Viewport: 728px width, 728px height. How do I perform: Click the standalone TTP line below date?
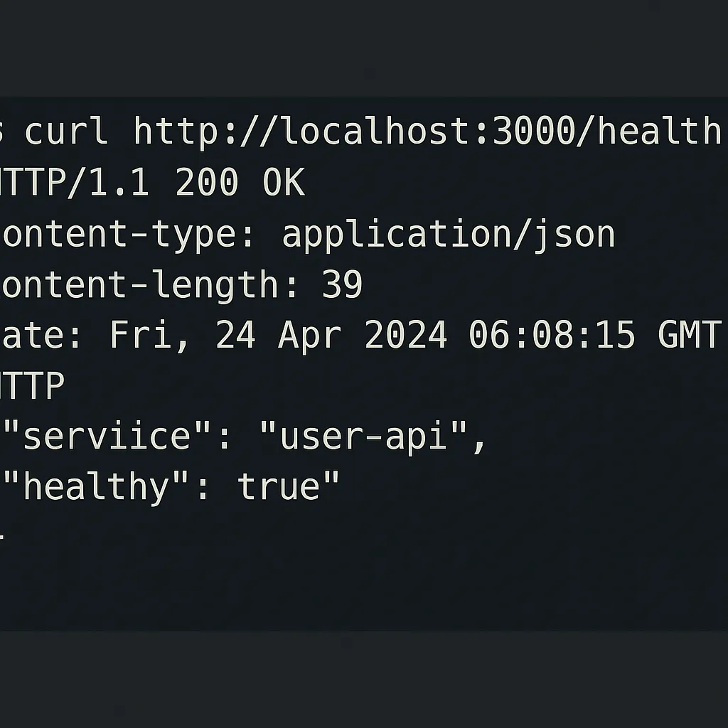[x=31, y=385]
